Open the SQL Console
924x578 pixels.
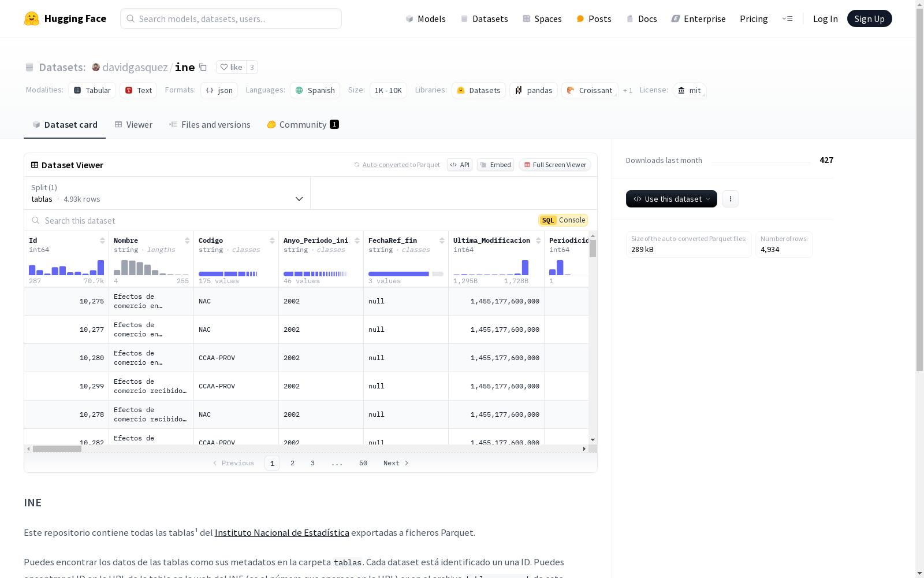pyautogui.click(x=563, y=220)
